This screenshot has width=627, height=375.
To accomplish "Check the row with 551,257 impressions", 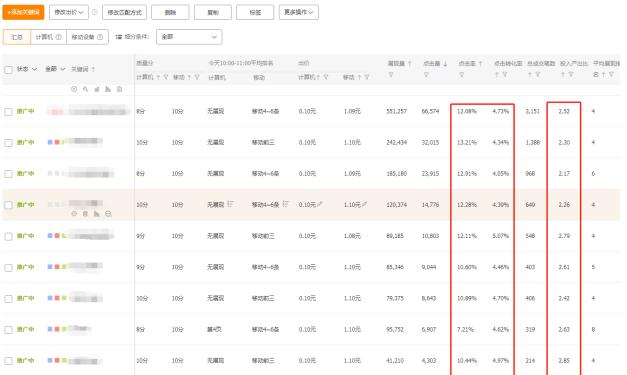I will coord(8,112).
